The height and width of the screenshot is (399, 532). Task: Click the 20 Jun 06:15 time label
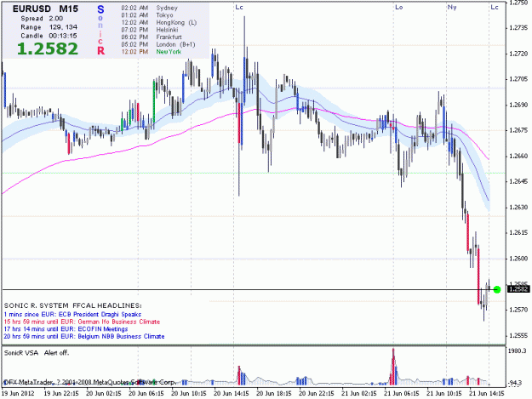coord(146,394)
